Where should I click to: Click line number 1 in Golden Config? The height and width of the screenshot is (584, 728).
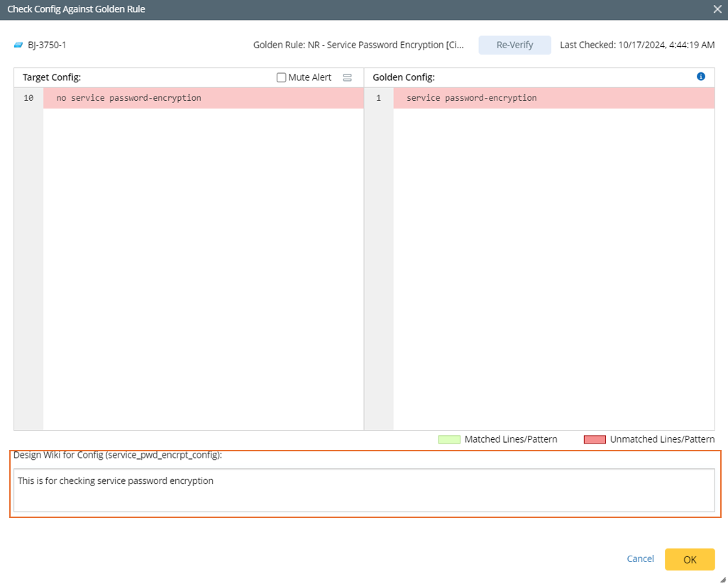[378, 98]
